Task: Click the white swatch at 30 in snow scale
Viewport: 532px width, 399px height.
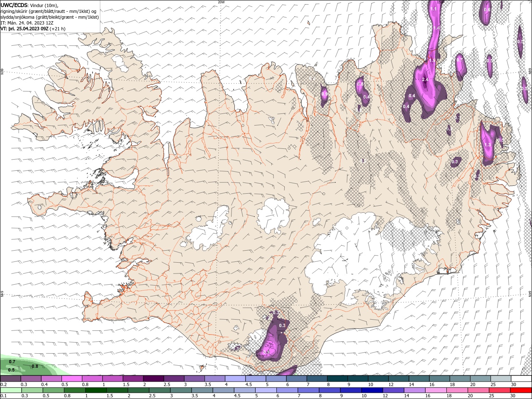Action: [x=521, y=379]
